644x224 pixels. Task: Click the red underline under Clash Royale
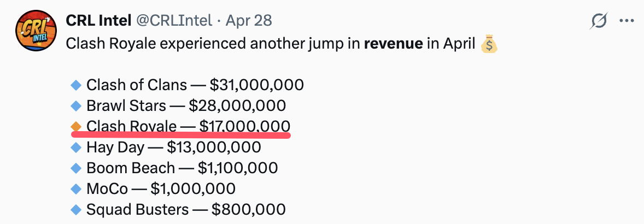point(181,135)
